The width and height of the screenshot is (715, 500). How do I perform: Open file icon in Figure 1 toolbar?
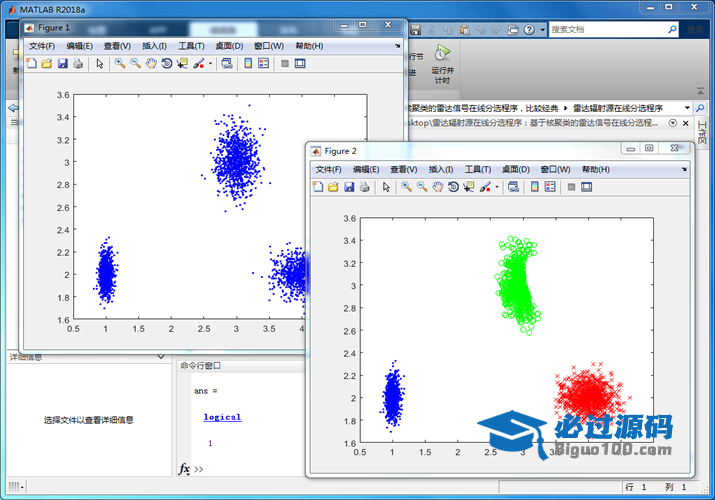[x=47, y=64]
